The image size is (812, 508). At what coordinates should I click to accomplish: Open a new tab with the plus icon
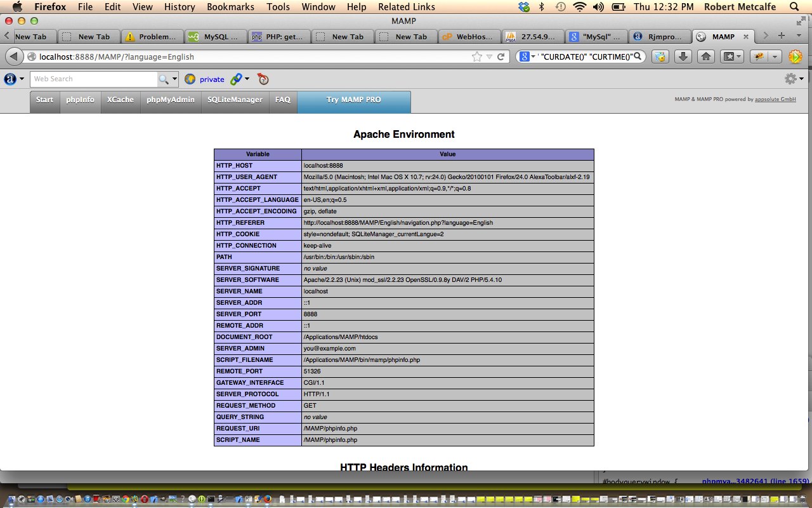782,36
